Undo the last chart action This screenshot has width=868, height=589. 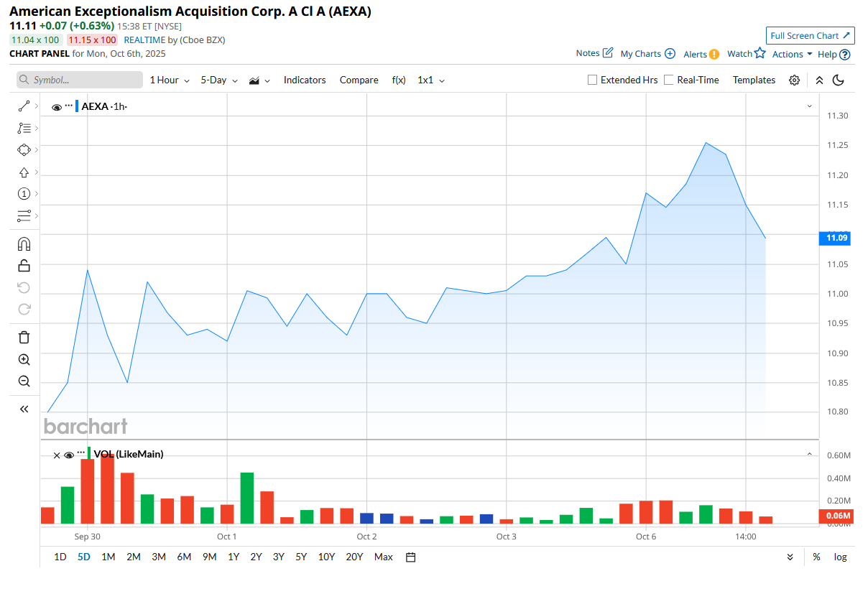click(24, 287)
